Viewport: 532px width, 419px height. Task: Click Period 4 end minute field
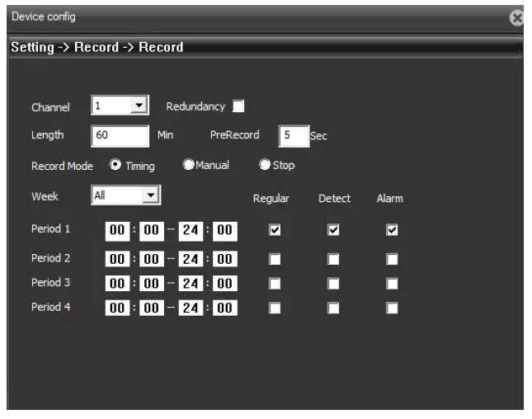(225, 308)
